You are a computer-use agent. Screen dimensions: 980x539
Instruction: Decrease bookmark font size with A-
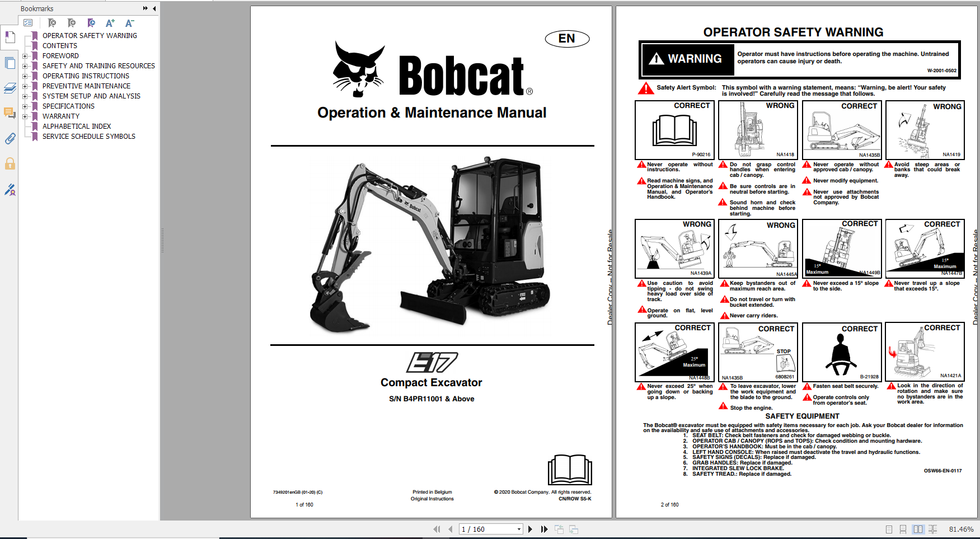click(x=129, y=23)
